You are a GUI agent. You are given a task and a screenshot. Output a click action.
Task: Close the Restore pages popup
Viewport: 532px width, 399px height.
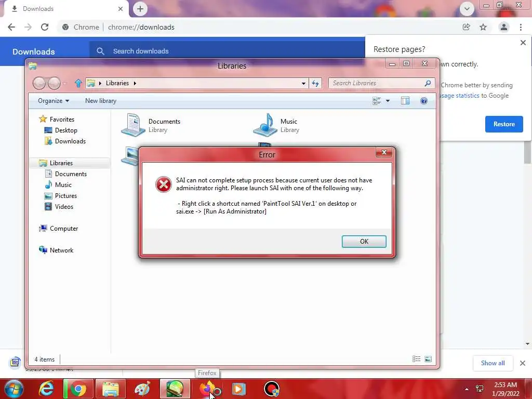(x=523, y=43)
